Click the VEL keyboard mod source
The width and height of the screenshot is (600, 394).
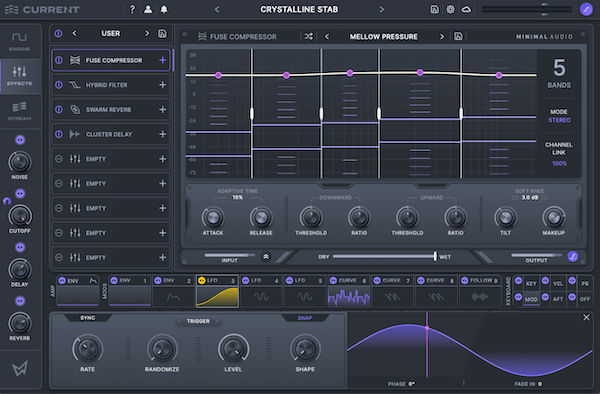coord(558,283)
